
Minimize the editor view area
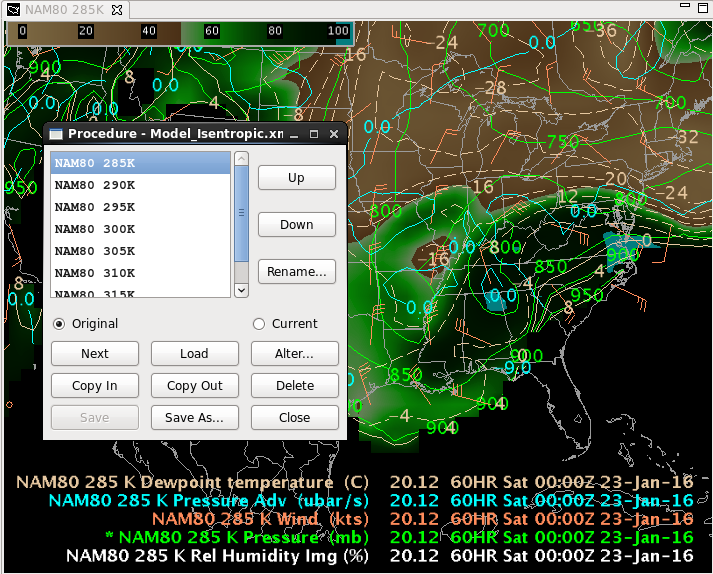click(x=685, y=5)
